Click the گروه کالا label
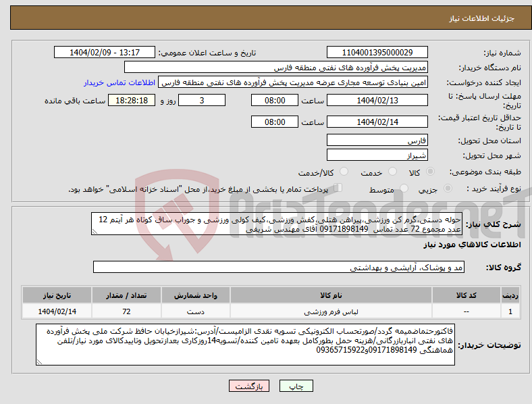The image size is (532, 404). pos(504,267)
